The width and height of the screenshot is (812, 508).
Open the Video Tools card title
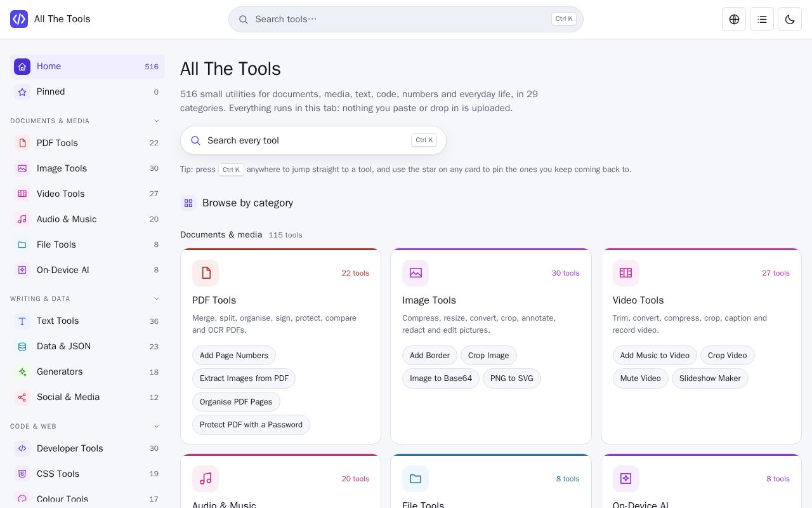tap(638, 300)
